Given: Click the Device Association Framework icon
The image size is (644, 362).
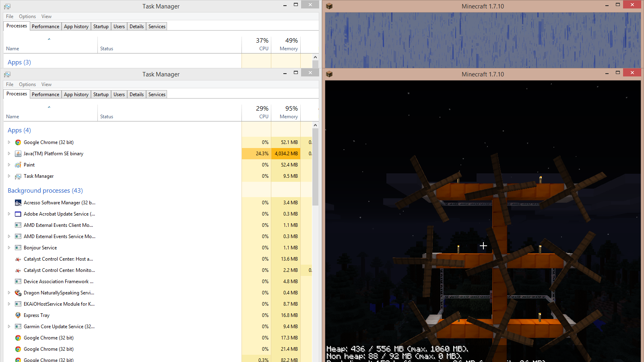Looking at the screenshot, I should (x=18, y=282).
